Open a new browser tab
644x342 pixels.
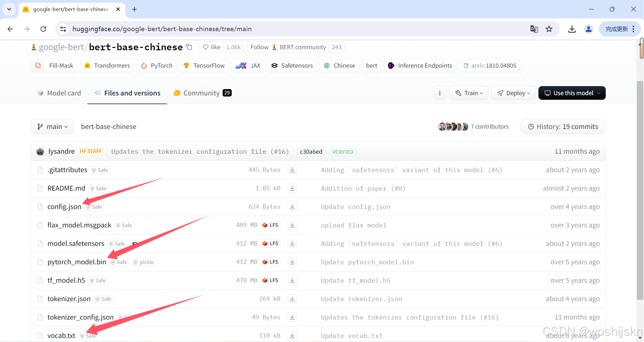134,9
